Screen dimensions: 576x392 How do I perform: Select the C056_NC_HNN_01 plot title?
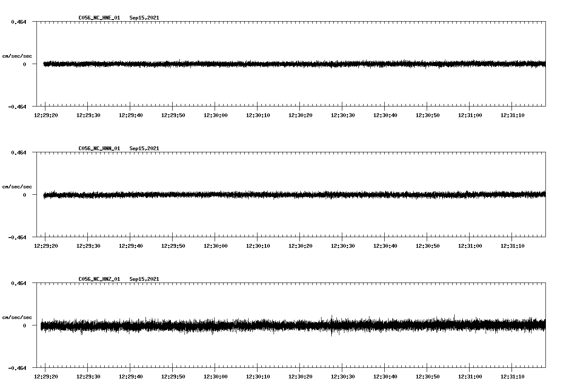tap(99, 148)
